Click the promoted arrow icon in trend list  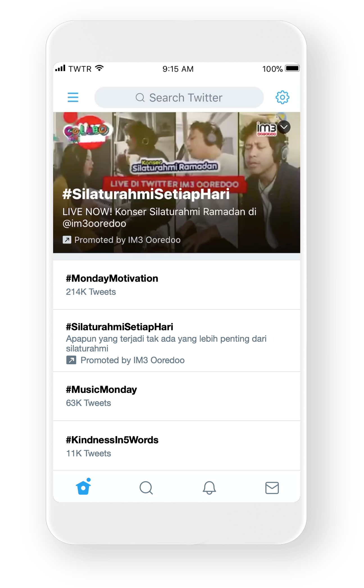[71, 360]
